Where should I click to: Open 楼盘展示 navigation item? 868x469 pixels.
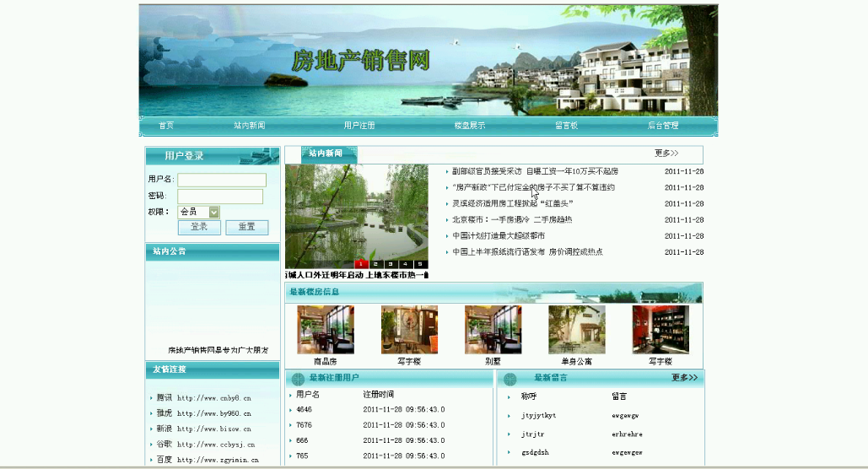[x=469, y=126]
